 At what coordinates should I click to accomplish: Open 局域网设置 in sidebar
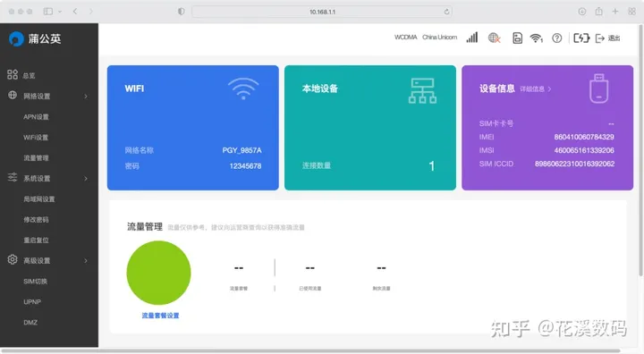(39, 198)
